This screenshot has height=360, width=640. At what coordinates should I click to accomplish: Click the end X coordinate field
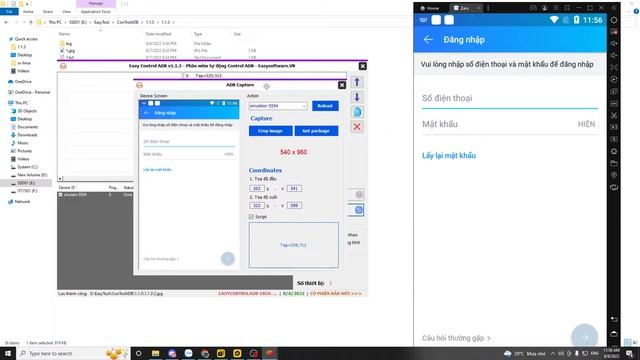pos(257,206)
